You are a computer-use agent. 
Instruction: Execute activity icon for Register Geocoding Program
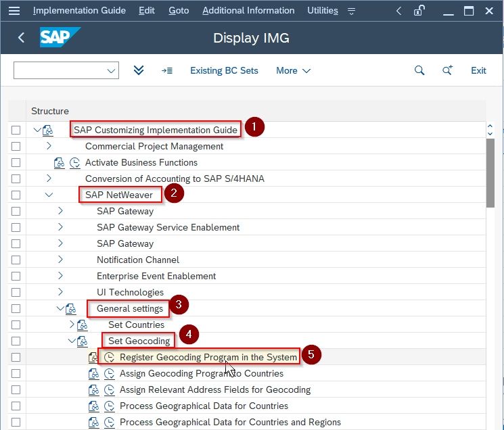pos(110,357)
